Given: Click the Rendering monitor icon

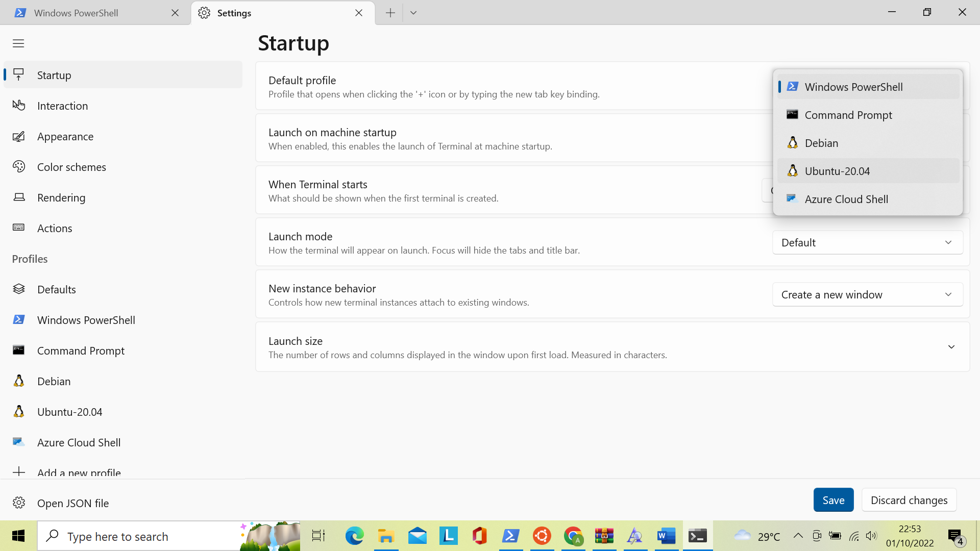Looking at the screenshot, I should [19, 197].
